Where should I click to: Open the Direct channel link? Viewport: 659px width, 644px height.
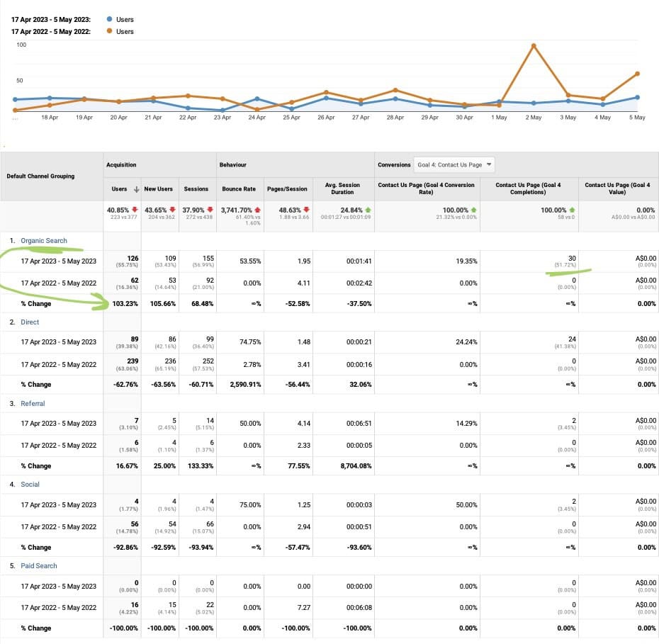[30, 322]
